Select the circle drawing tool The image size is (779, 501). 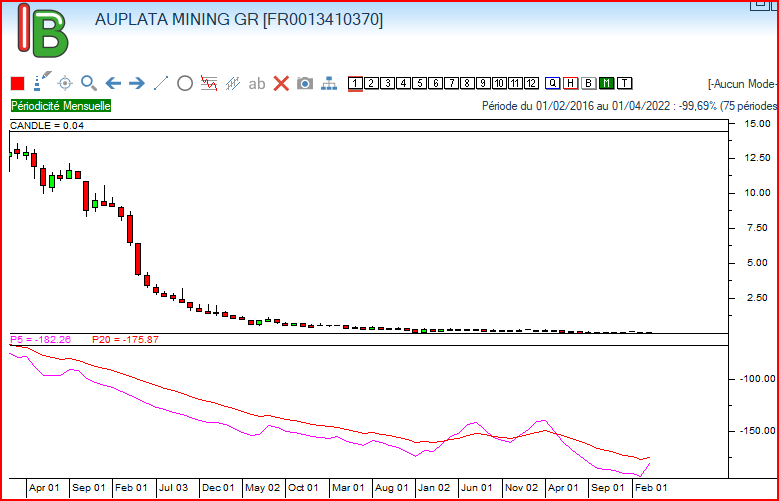[x=185, y=84]
